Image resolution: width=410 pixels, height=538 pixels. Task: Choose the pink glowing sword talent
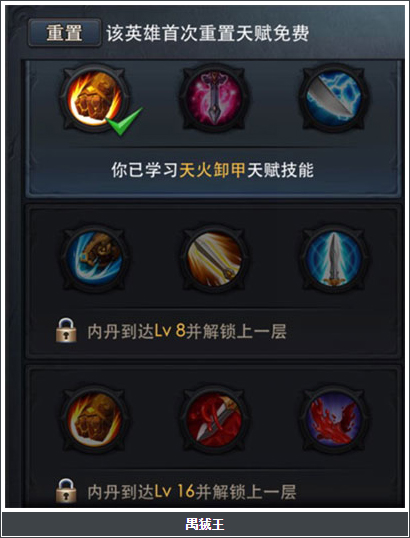click(214, 98)
